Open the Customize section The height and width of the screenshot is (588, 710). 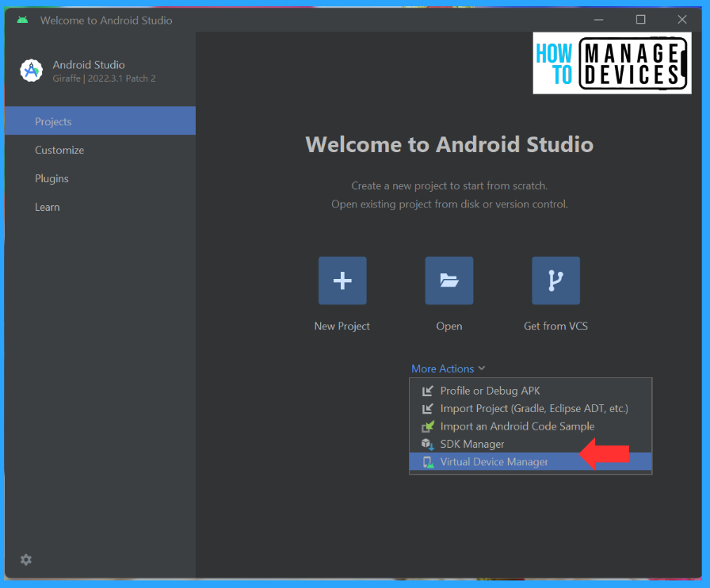pos(100,150)
